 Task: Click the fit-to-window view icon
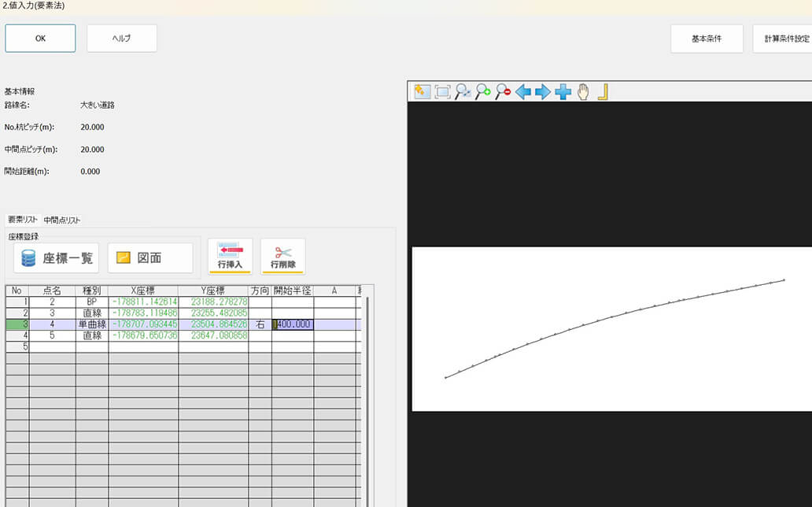click(443, 92)
